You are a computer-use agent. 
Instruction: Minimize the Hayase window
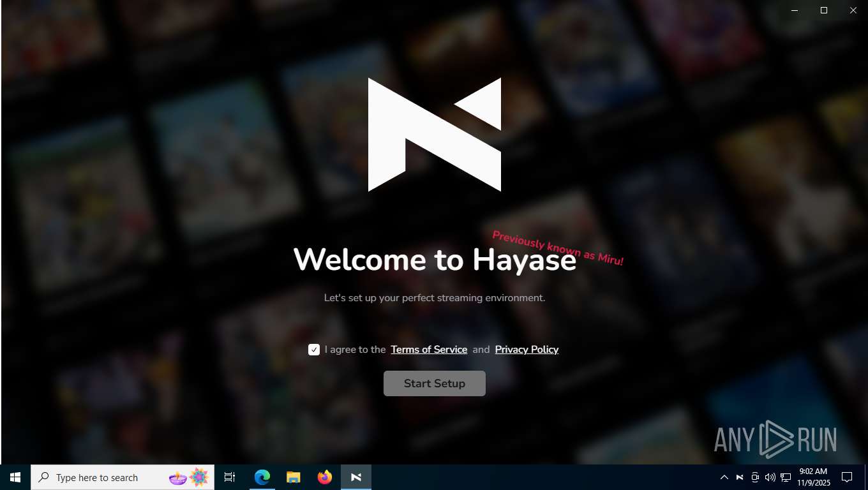[x=795, y=10]
